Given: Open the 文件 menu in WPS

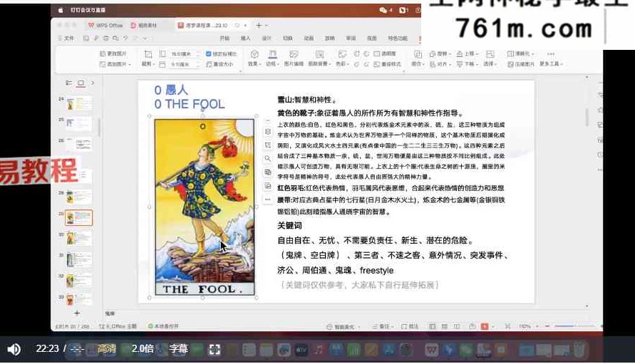Looking at the screenshot, I should (66, 38).
